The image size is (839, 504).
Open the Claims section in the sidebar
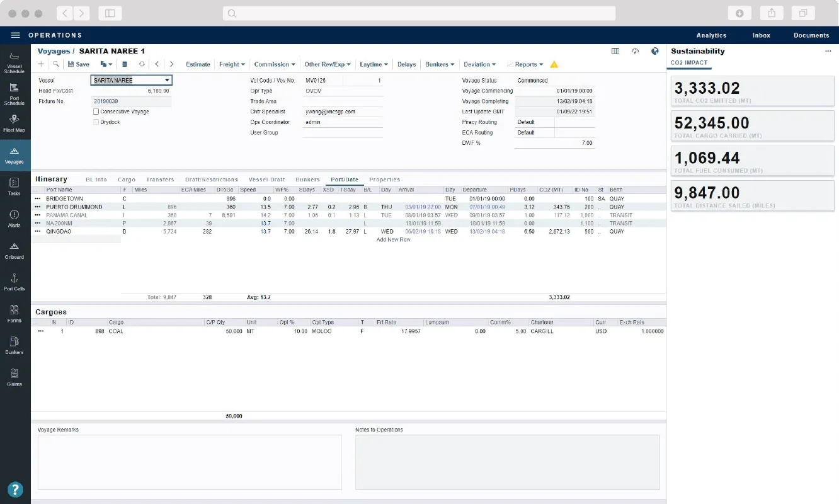(14, 377)
